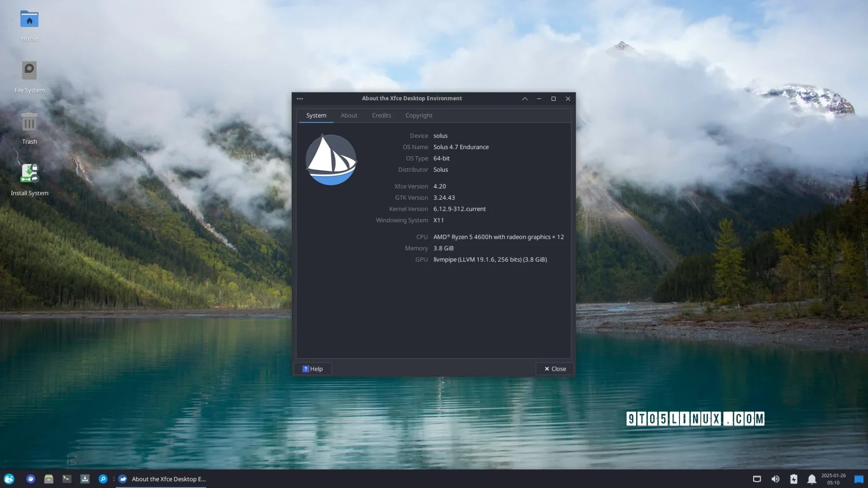Switch to the Credits tab
The image size is (868, 488).
tap(381, 115)
